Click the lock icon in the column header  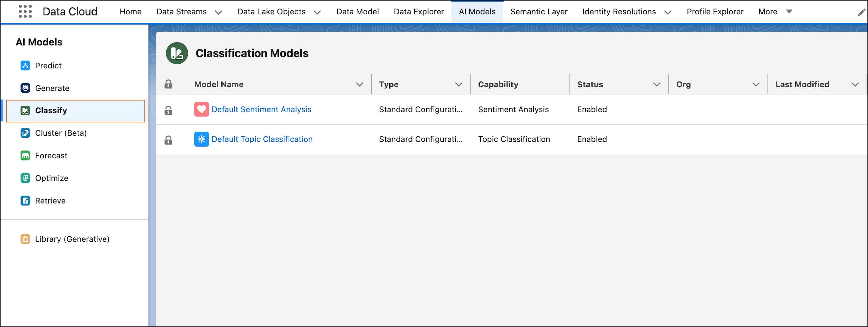tap(168, 84)
